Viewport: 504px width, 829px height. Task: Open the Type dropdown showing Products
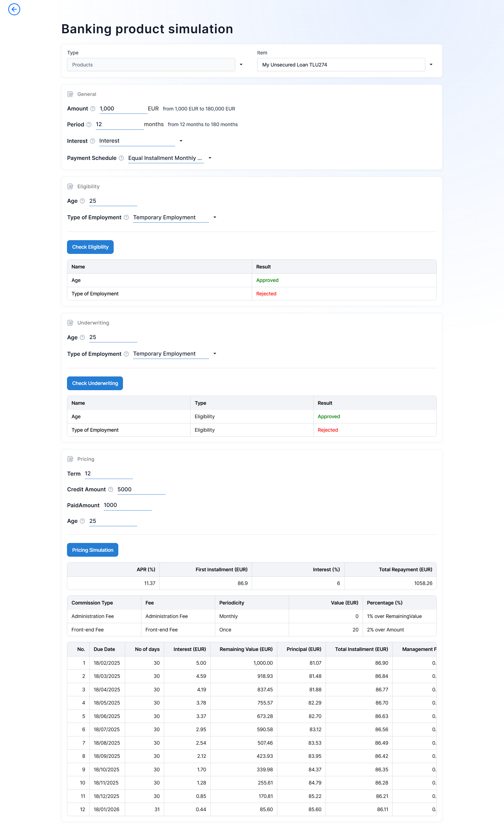tap(241, 65)
